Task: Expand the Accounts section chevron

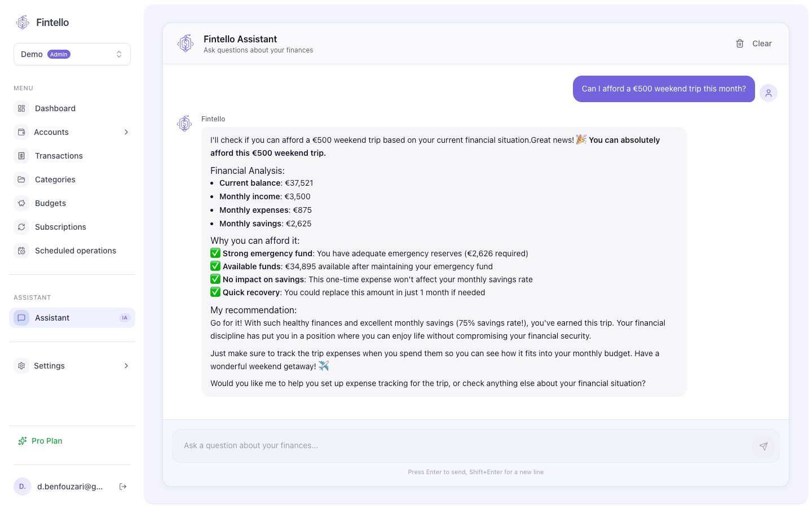Action: [126, 132]
